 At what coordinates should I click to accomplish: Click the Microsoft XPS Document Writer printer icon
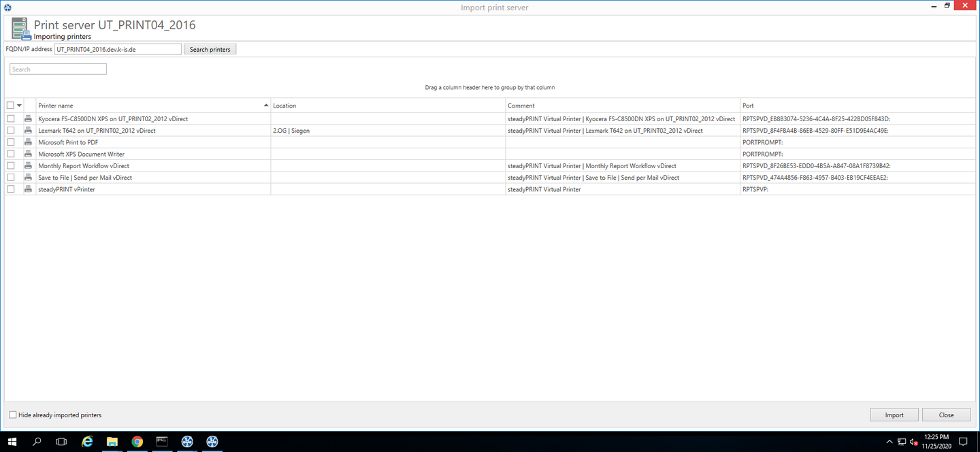pos(28,154)
